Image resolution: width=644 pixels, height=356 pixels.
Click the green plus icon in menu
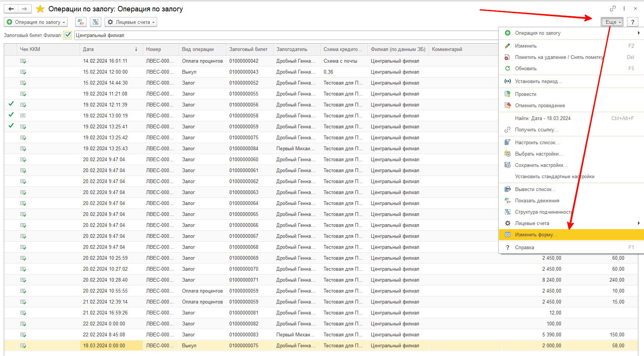click(x=508, y=33)
